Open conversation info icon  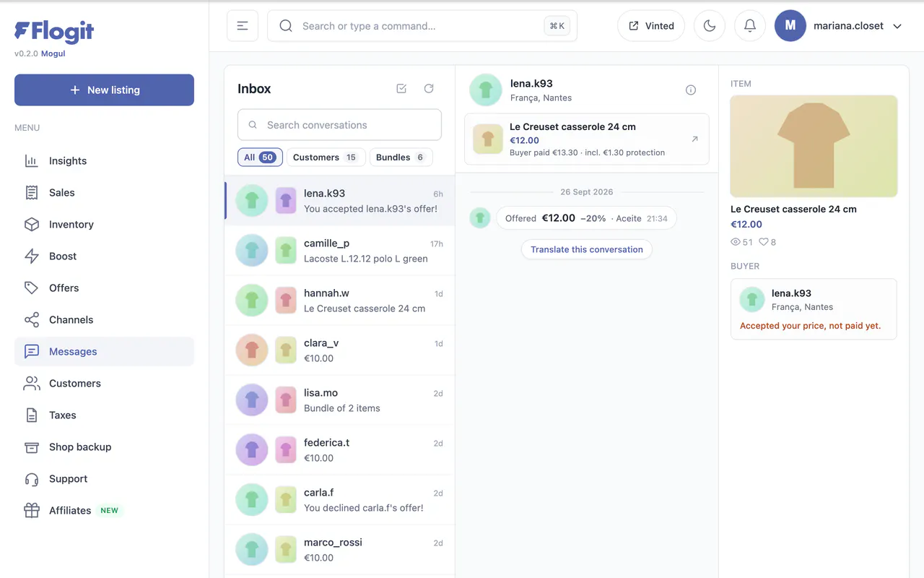691,90
